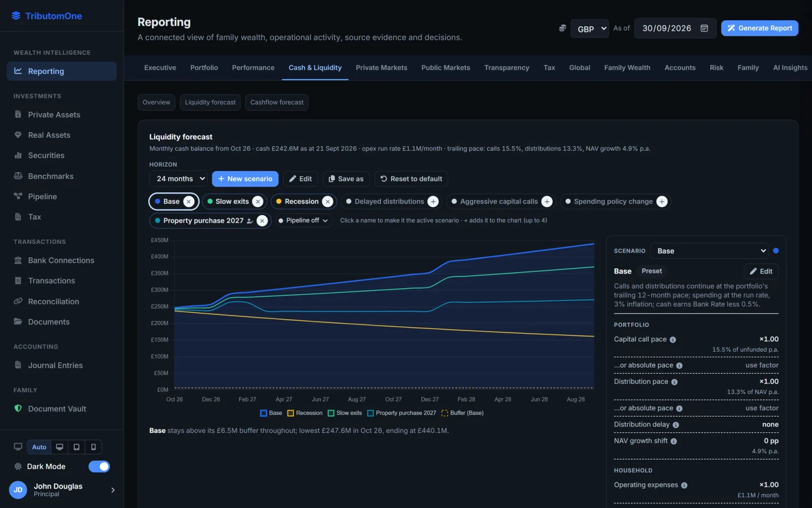Open GBP currency dropdown
The width and height of the screenshot is (812, 508).
(590, 28)
